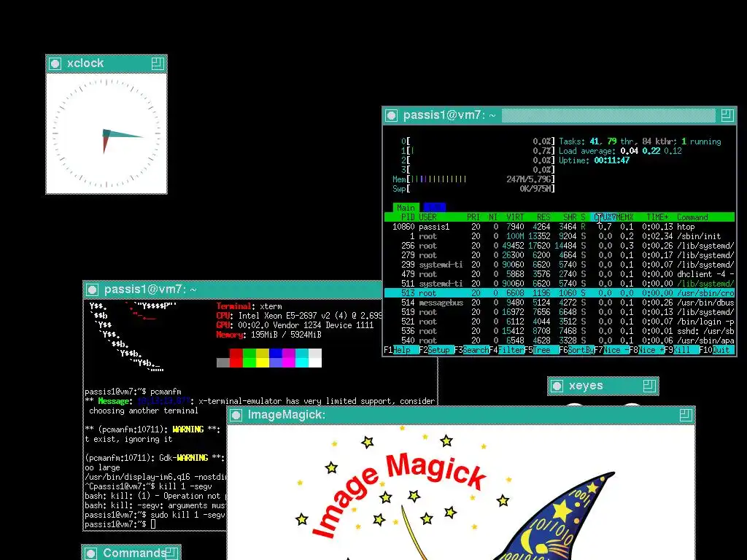747x560 pixels.
Task: Click the Uptime value in htop
Action: tap(612, 160)
